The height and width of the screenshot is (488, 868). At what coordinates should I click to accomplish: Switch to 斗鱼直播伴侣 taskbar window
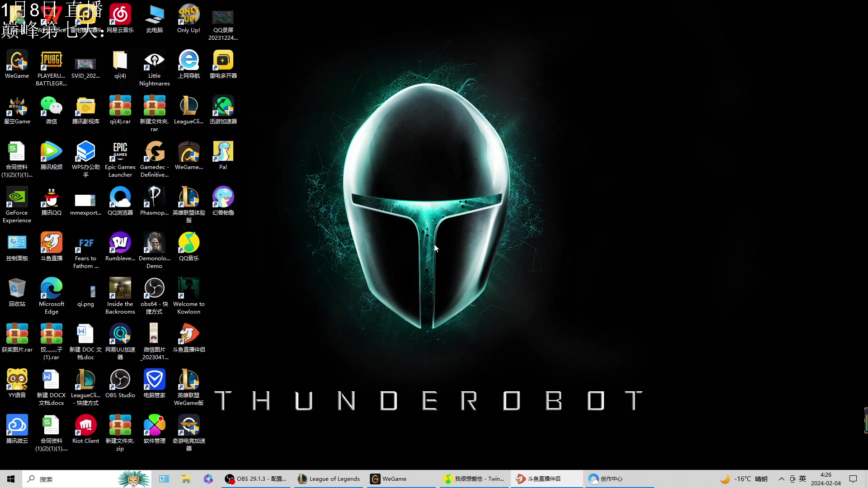(547, 479)
